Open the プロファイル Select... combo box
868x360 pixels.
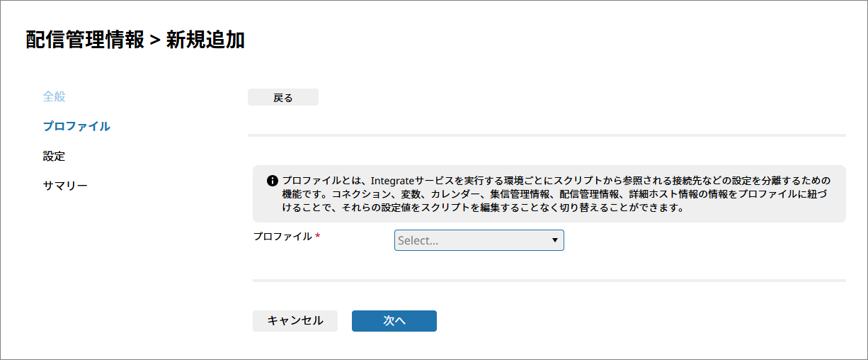click(479, 240)
